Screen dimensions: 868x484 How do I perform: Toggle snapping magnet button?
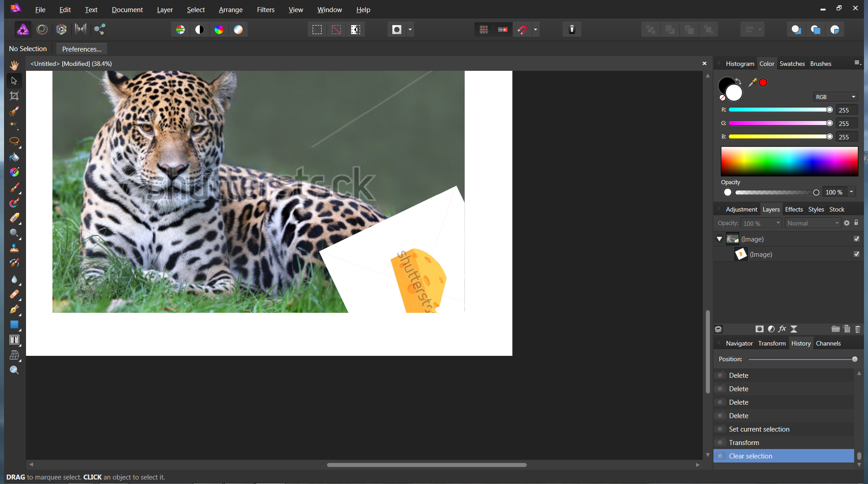pyautogui.click(x=522, y=30)
